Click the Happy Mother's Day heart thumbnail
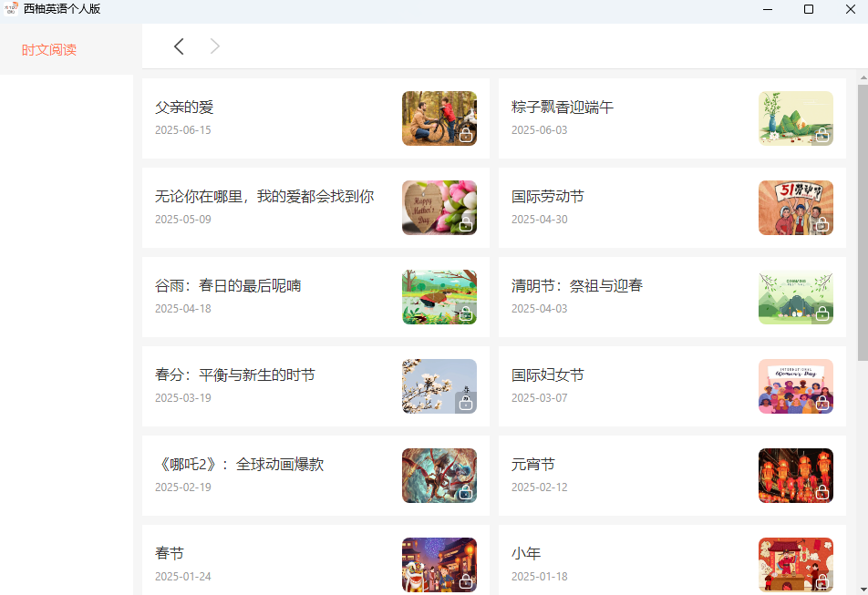868x595 pixels. point(439,208)
